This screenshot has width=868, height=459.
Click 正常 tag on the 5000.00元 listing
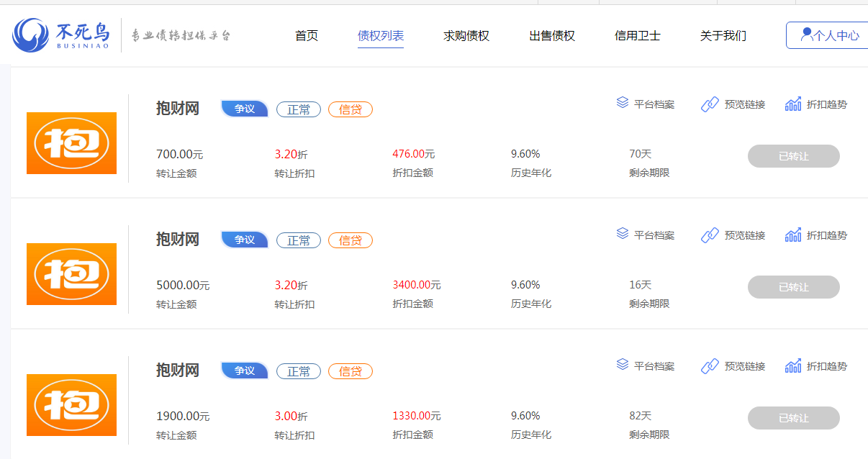[299, 240]
